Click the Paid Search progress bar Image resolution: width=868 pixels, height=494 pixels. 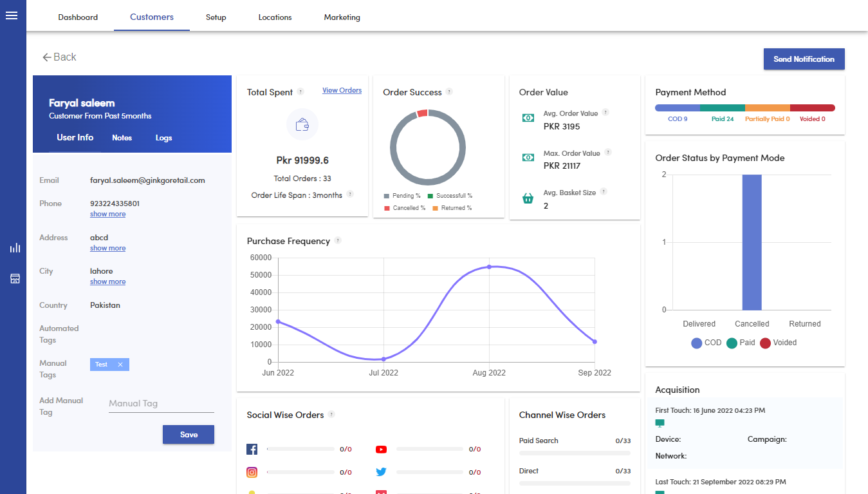click(574, 452)
